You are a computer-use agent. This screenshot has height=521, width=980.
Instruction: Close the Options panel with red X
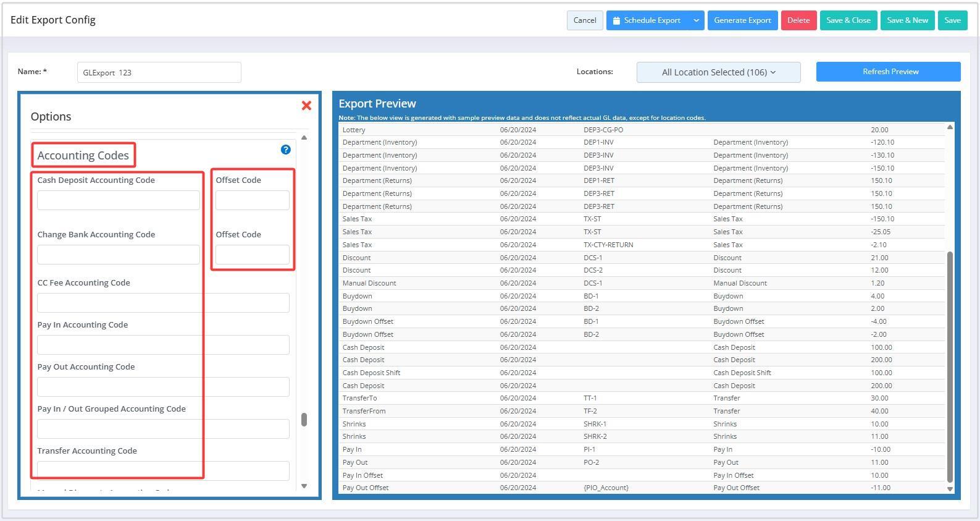306,106
